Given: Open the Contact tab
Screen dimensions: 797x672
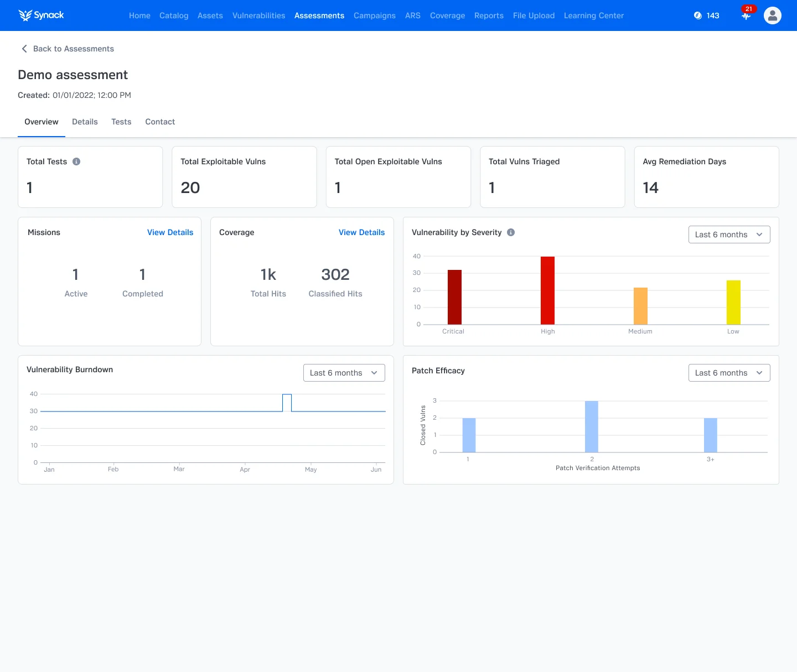Looking at the screenshot, I should click(160, 122).
